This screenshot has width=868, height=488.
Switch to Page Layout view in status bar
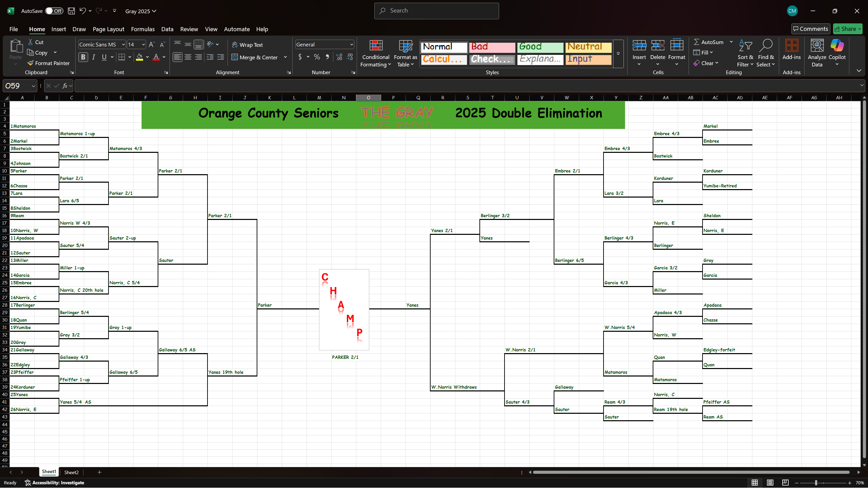pyautogui.click(x=770, y=483)
